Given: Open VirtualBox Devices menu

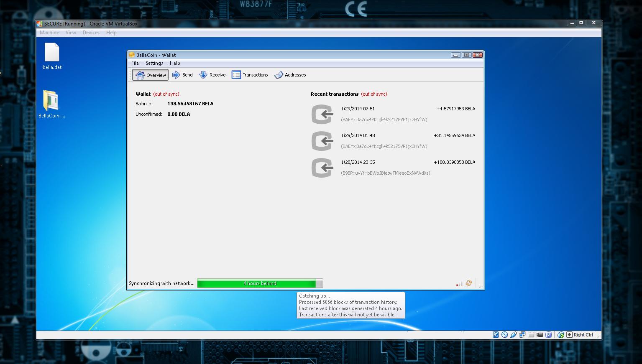Looking at the screenshot, I should [91, 33].
